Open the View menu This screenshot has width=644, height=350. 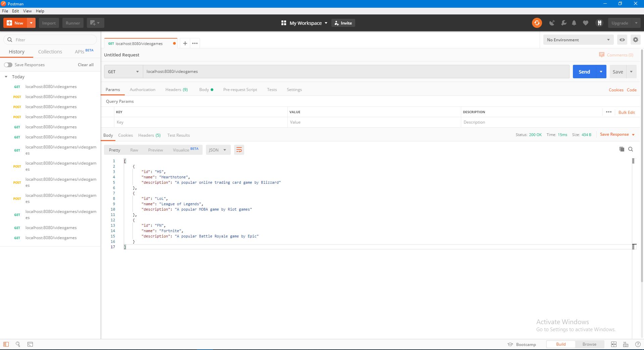coord(27,11)
